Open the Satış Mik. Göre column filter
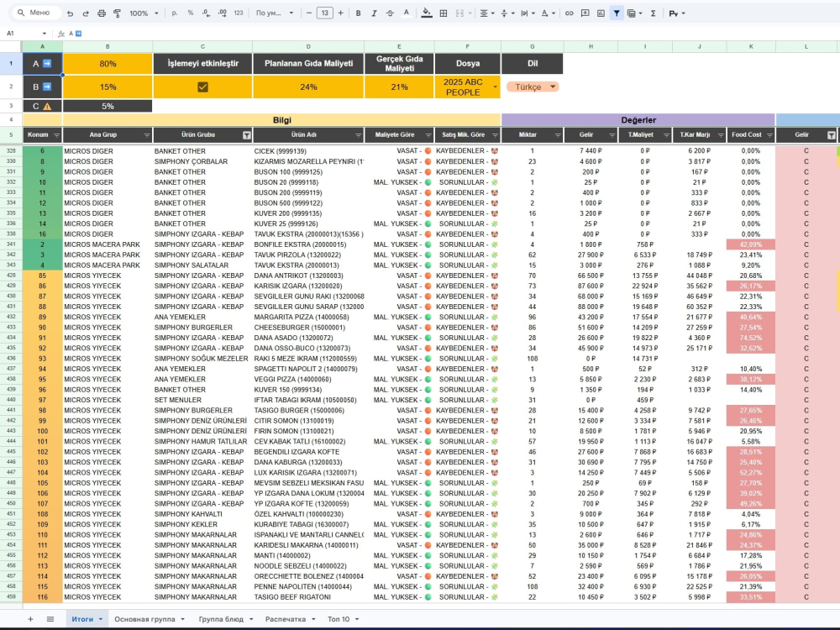 [495, 135]
